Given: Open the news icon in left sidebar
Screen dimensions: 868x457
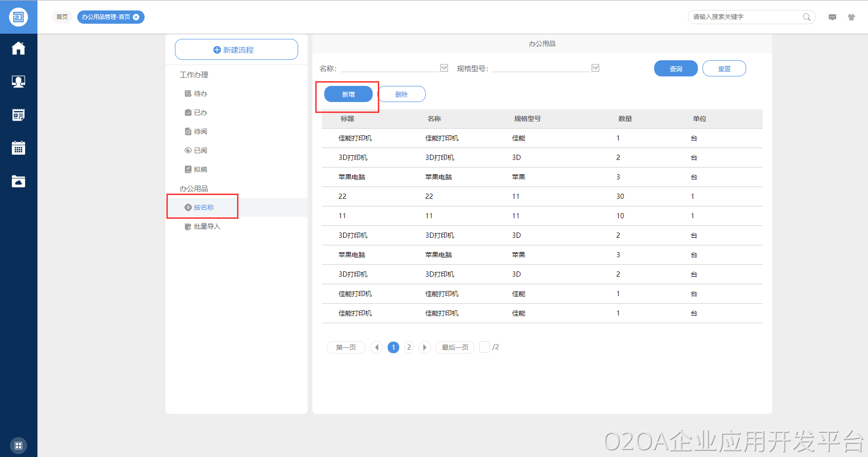Looking at the screenshot, I should [x=18, y=115].
